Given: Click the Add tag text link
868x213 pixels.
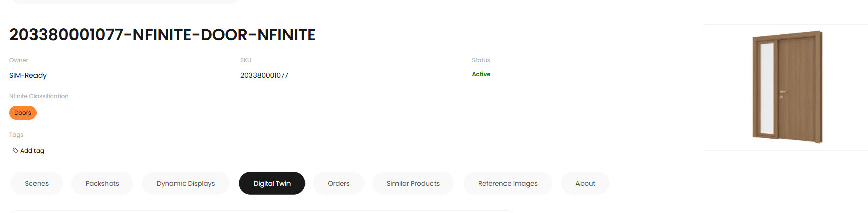Looking at the screenshot, I should (32, 151).
